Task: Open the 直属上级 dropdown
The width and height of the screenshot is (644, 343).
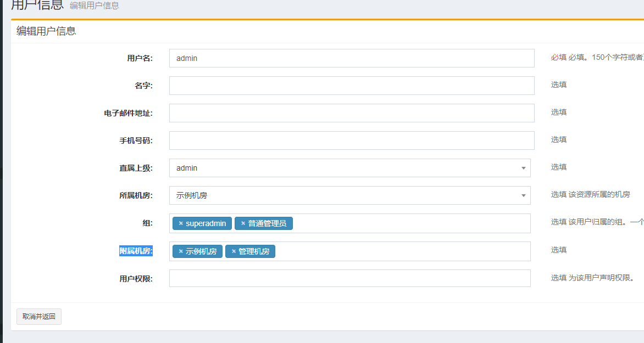Action: pos(350,168)
